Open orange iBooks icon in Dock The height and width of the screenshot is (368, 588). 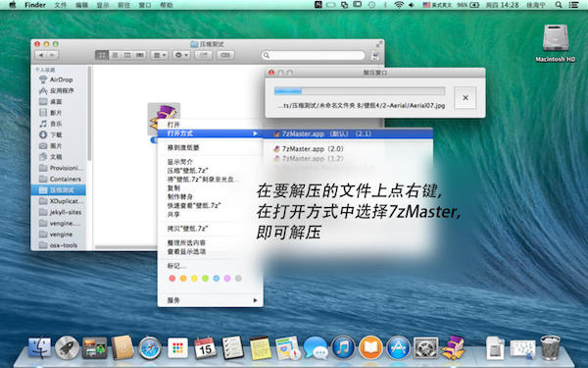point(370,348)
